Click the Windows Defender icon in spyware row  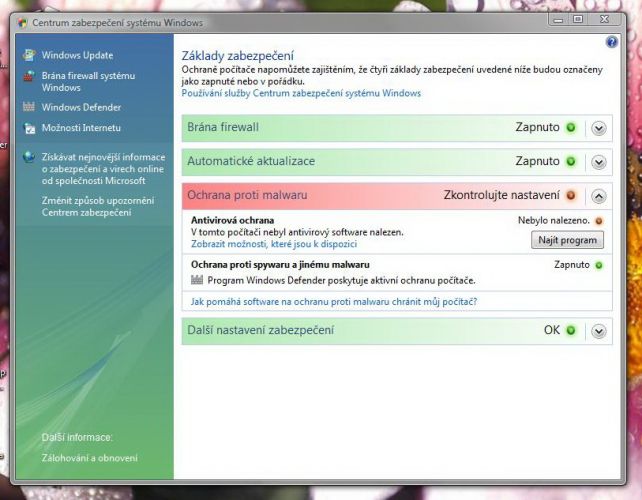coord(197,281)
